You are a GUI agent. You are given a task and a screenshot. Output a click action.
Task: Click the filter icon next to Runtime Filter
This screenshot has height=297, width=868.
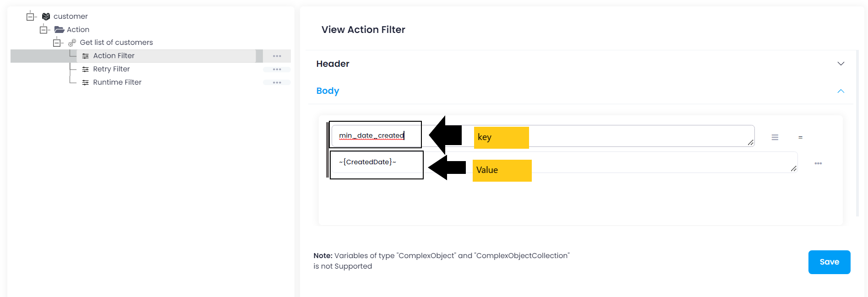[86, 82]
